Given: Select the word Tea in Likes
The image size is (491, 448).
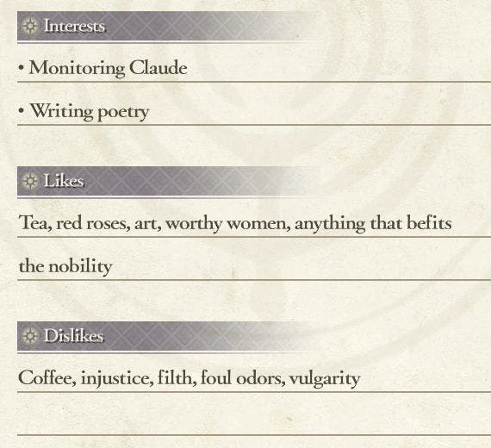Looking at the screenshot, I should 35,223.
